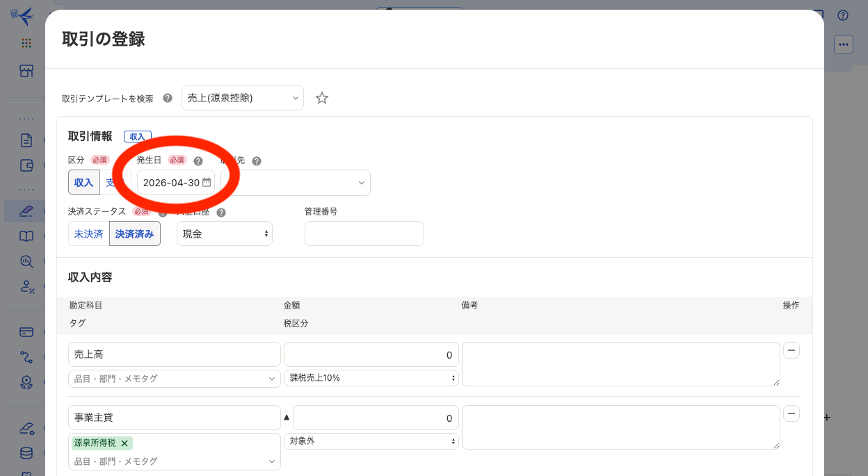Click the 取引の登録 dialog title

click(x=103, y=39)
